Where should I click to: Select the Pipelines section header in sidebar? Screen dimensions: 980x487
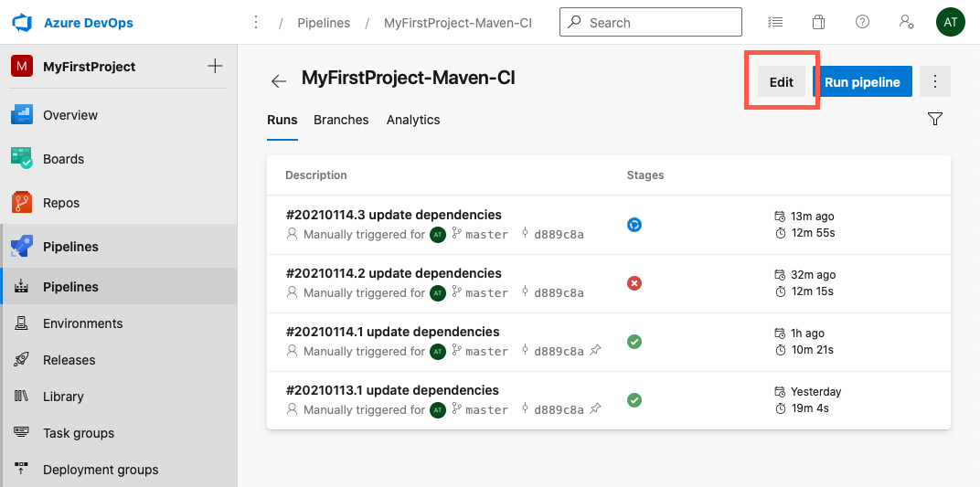(x=119, y=247)
